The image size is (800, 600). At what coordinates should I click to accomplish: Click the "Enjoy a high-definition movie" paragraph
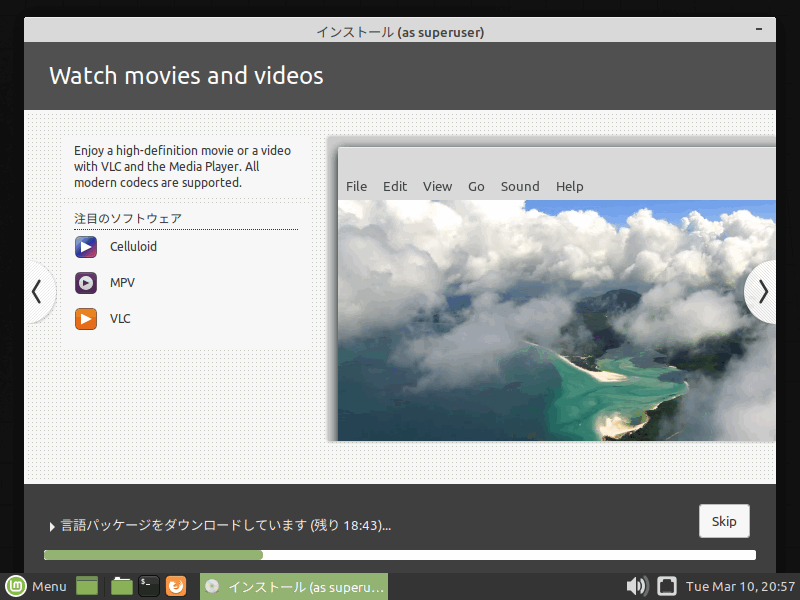183,166
